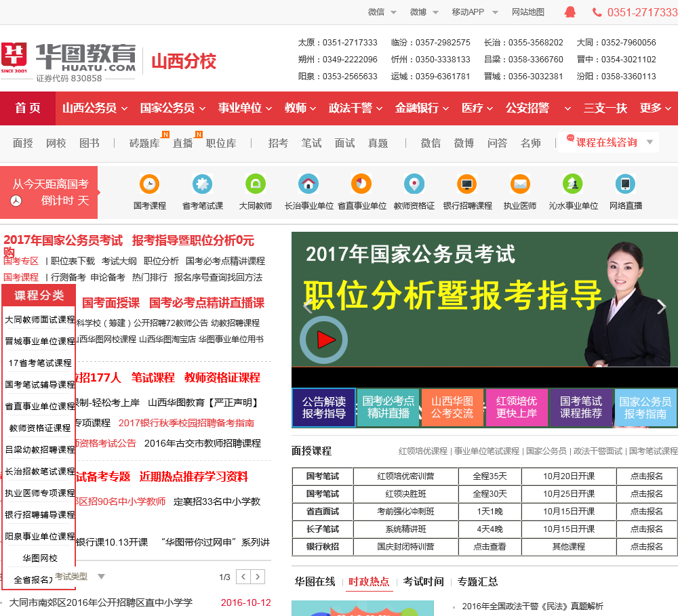Open the 教师资格证 location pin icon
Viewport: 678px width, 616px height.
414,184
